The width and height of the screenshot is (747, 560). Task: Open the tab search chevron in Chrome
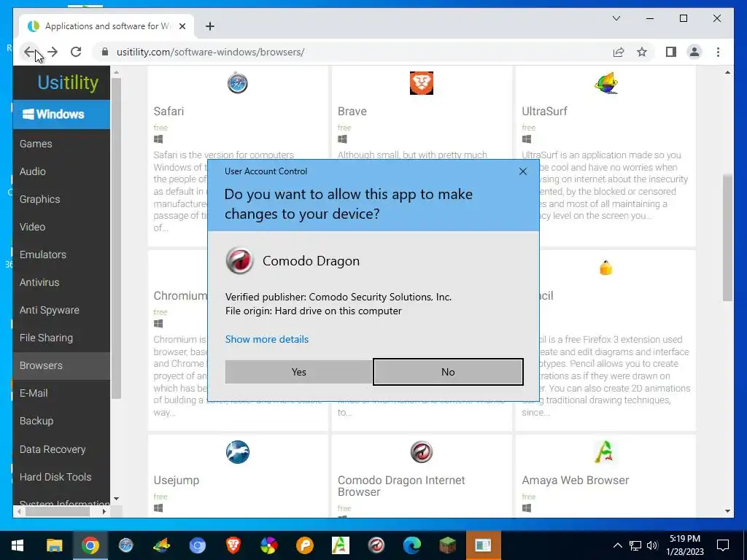tap(616, 18)
